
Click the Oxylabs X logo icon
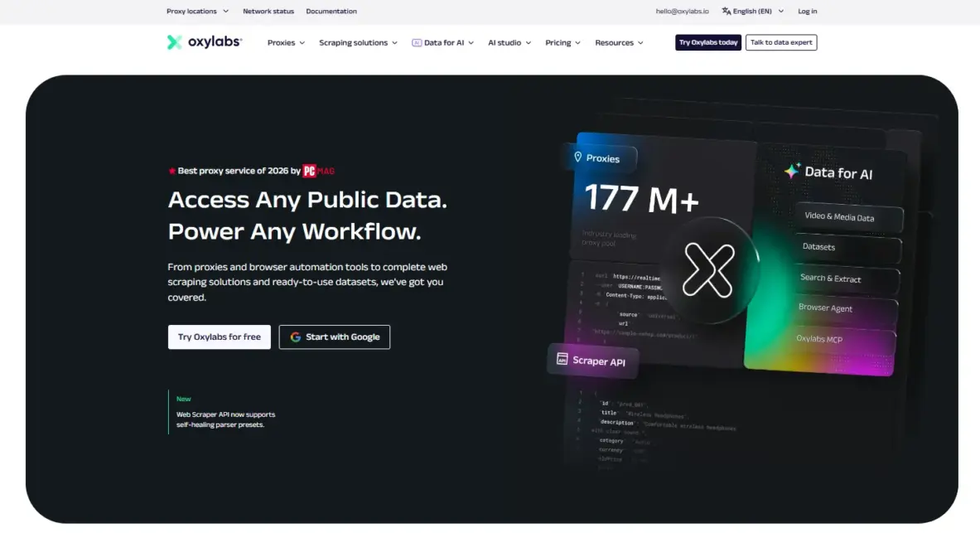coord(174,42)
